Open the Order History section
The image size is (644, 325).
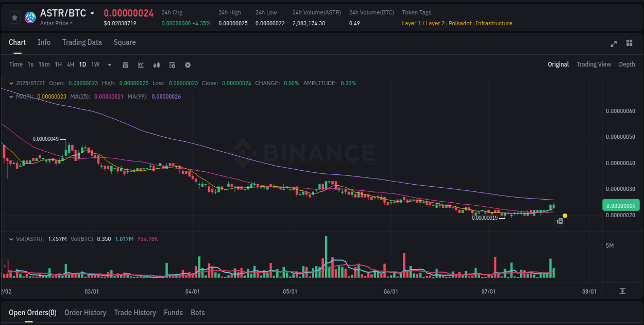pos(85,313)
